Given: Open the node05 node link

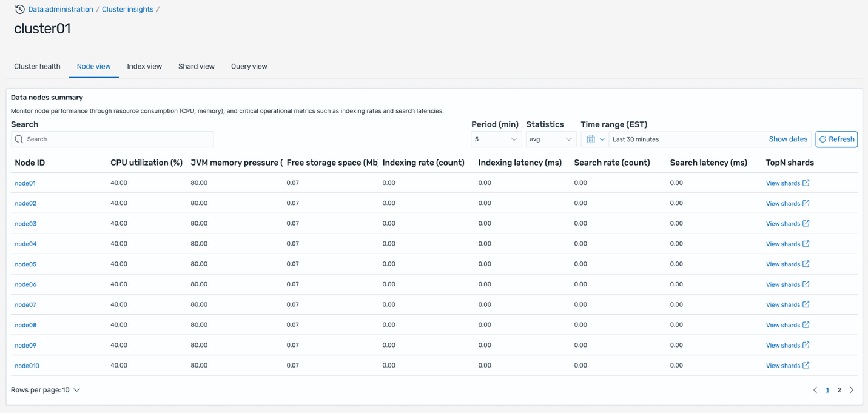Looking at the screenshot, I should [x=25, y=264].
